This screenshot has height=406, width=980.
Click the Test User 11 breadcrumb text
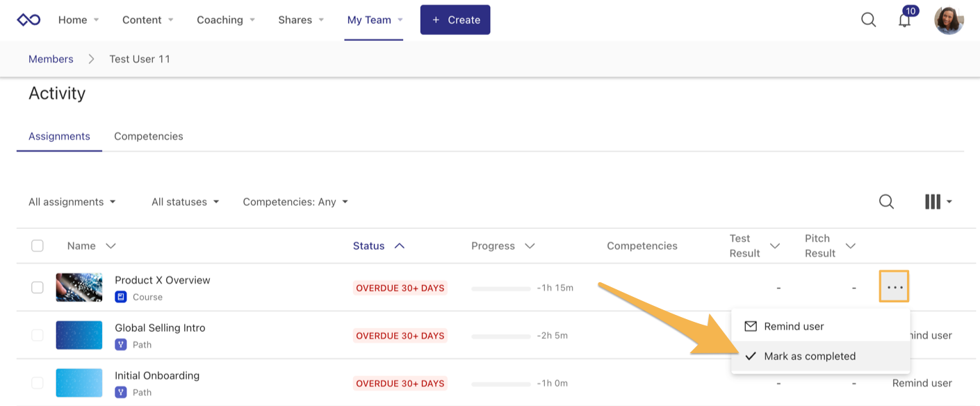(x=140, y=59)
